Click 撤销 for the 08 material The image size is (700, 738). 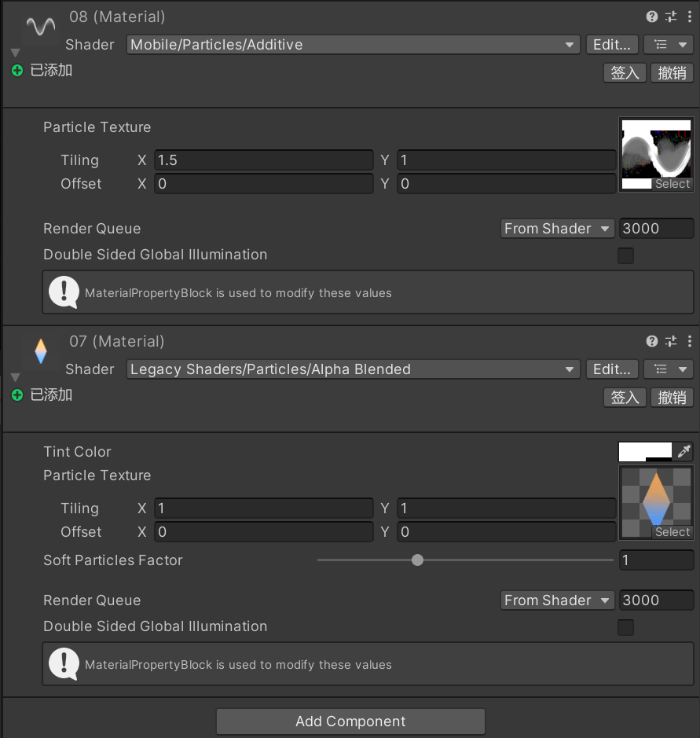tap(672, 73)
